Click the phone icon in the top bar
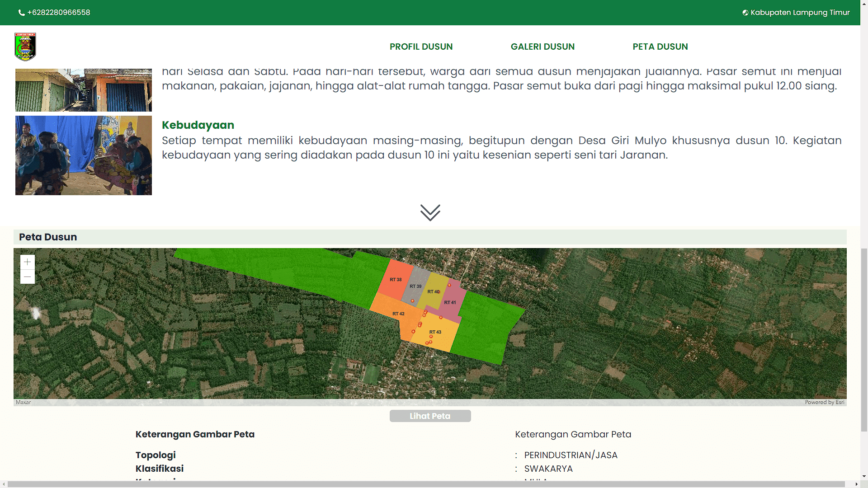 (x=21, y=13)
